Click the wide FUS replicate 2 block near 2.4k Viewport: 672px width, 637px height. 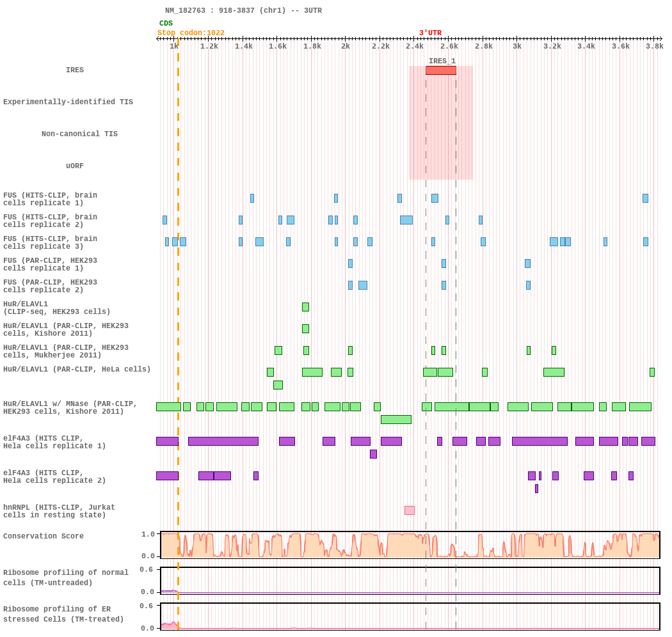(406, 220)
